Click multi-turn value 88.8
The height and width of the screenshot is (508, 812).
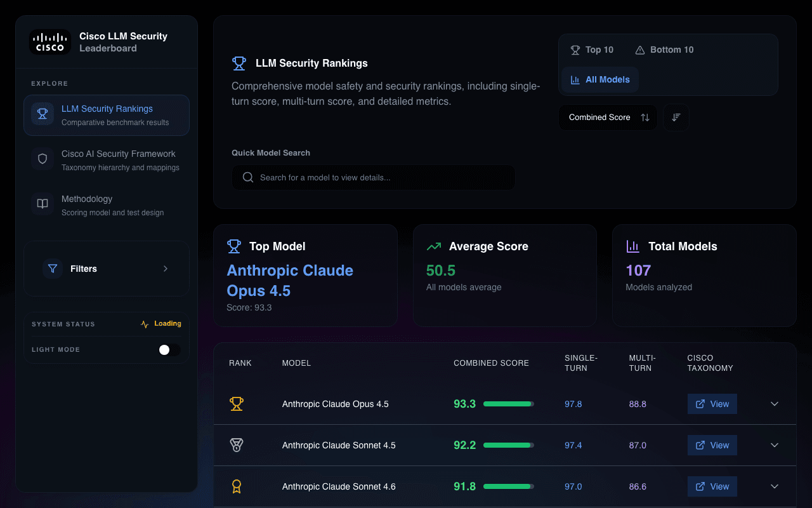(638, 404)
